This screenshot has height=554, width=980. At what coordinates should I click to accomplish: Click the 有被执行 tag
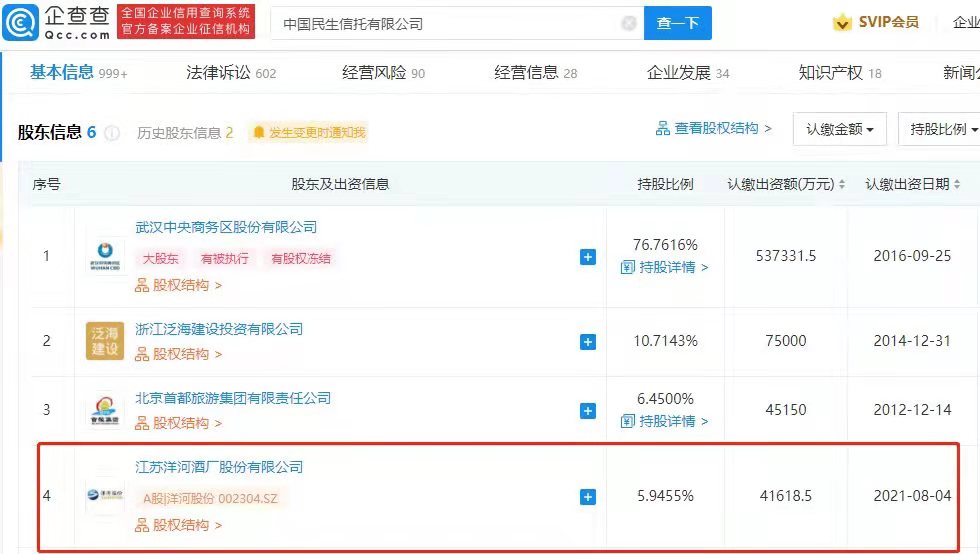224,259
